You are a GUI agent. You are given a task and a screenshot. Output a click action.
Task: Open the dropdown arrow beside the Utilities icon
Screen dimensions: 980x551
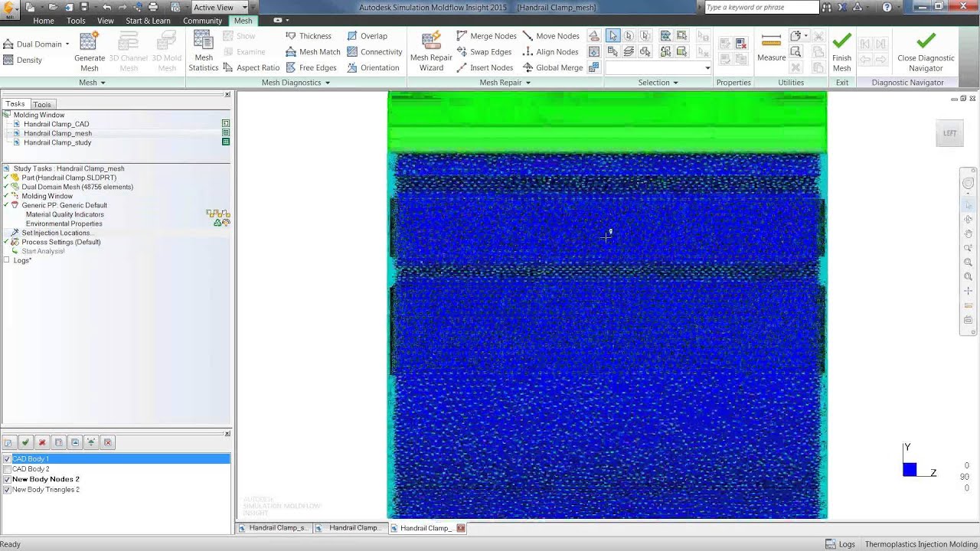coord(805,36)
